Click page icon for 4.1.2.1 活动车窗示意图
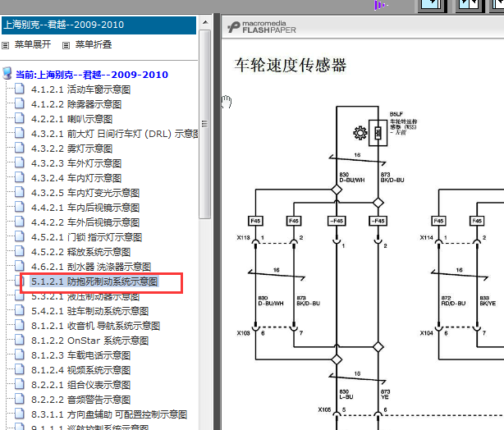This screenshot has width=504, height=430. (x=19, y=89)
